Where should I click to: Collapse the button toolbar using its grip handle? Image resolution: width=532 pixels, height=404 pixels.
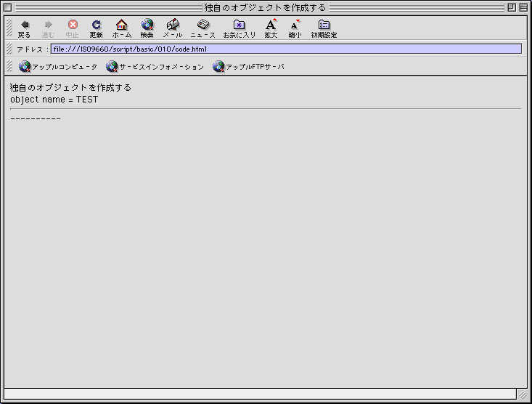click(9, 28)
